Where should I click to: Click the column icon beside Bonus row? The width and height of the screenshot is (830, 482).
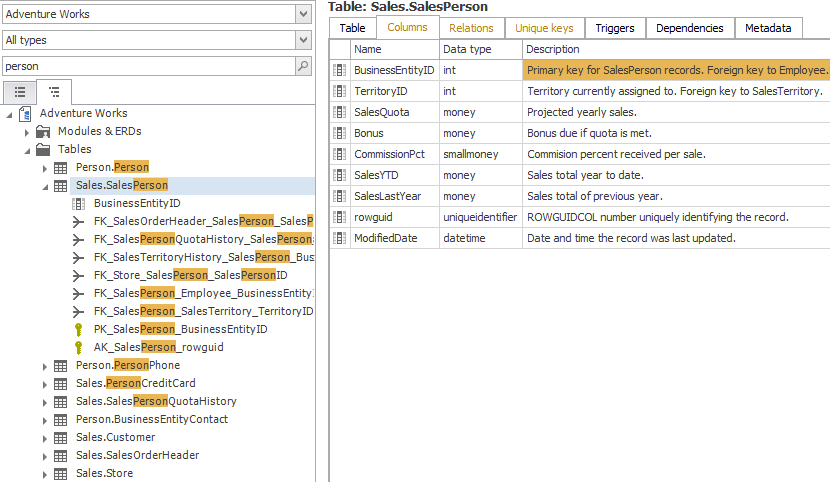tap(340, 133)
